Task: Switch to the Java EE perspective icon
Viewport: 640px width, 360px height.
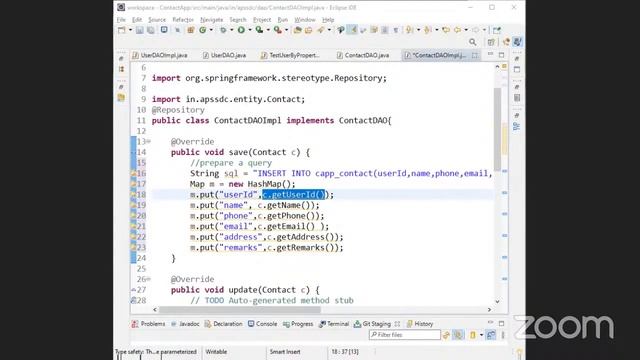Action: [506, 42]
